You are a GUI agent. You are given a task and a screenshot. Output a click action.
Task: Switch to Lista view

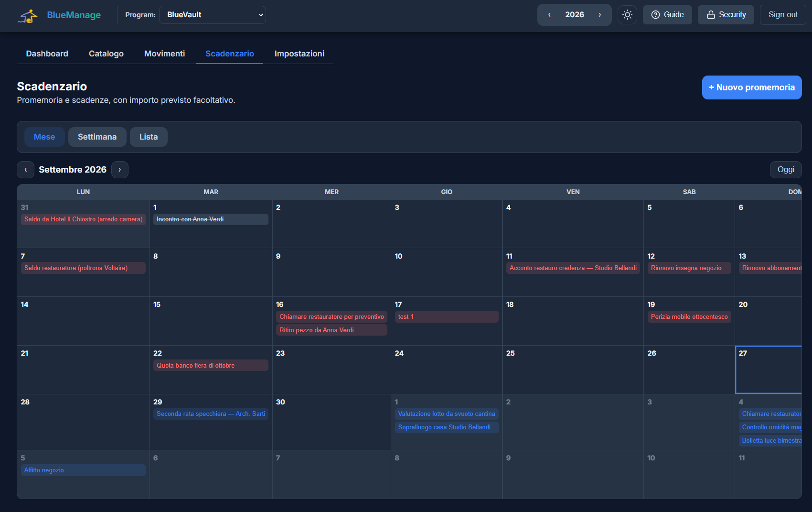(149, 137)
